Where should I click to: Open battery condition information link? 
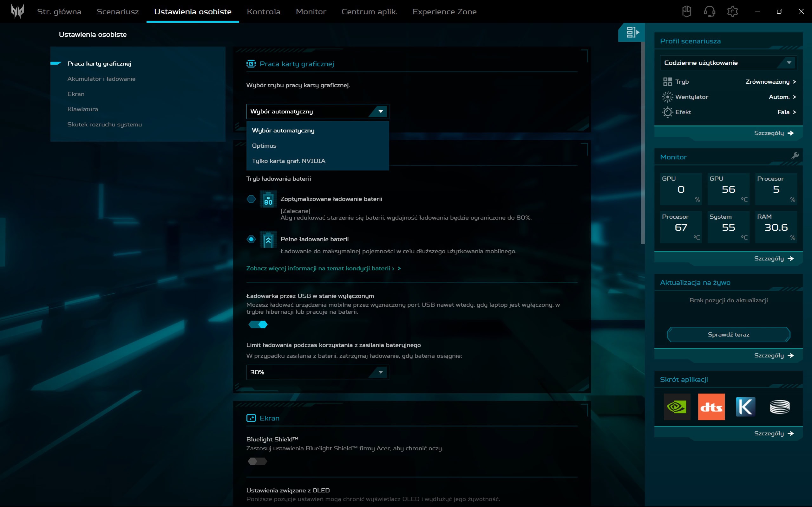(323, 268)
